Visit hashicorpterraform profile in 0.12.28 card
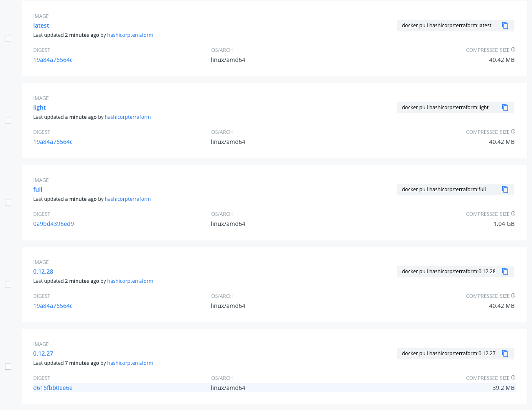This screenshot has width=532, height=410. pos(130,281)
